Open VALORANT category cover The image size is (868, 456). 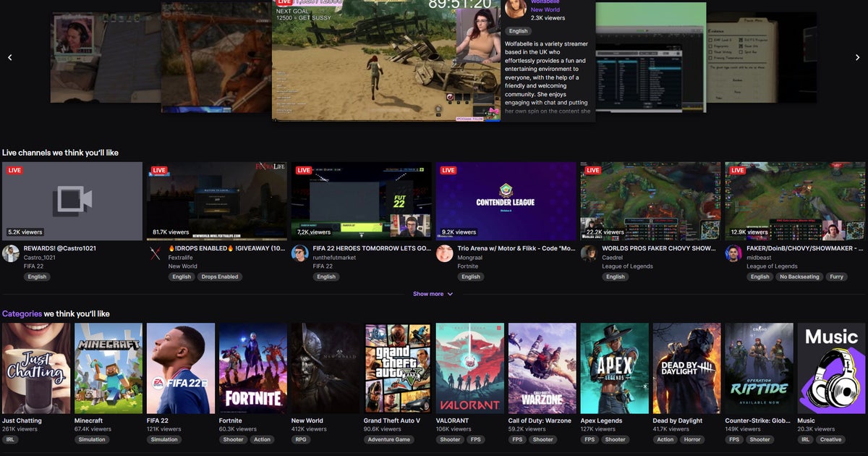click(x=470, y=368)
